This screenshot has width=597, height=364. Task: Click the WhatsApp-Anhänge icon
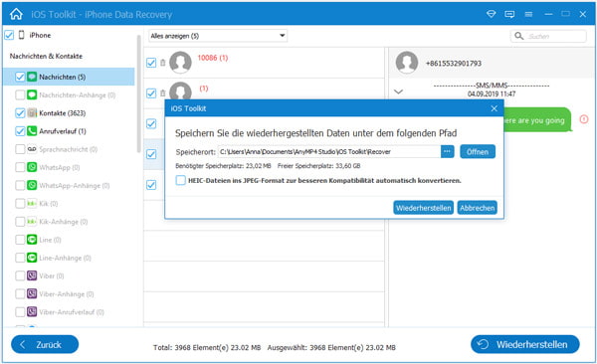(x=32, y=185)
